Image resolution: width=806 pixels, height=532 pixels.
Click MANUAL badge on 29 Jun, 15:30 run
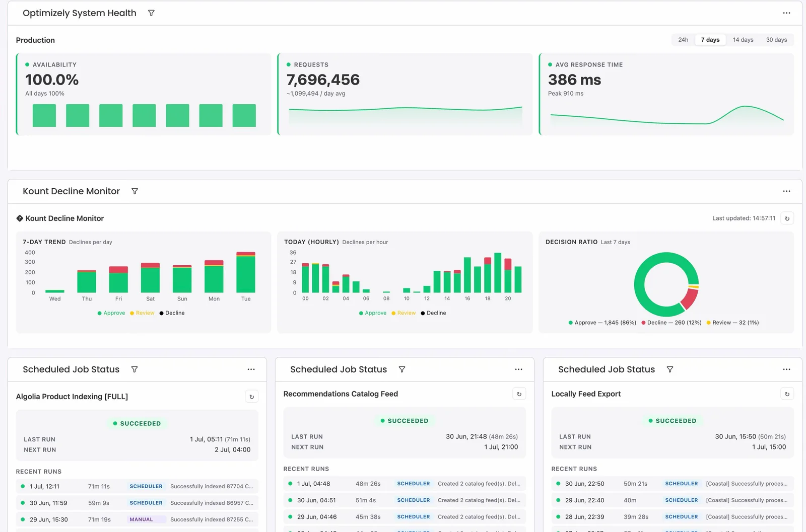pyautogui.click(x=145, y=519)
